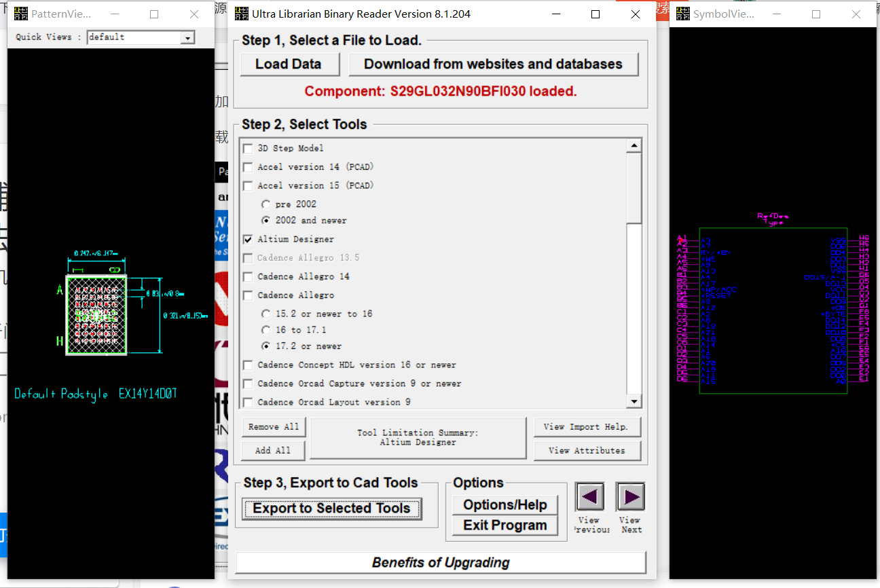Screen dimensions: 880x588
Task: Click the Tool Limitation Summary box
Action: tap(418, 437)
